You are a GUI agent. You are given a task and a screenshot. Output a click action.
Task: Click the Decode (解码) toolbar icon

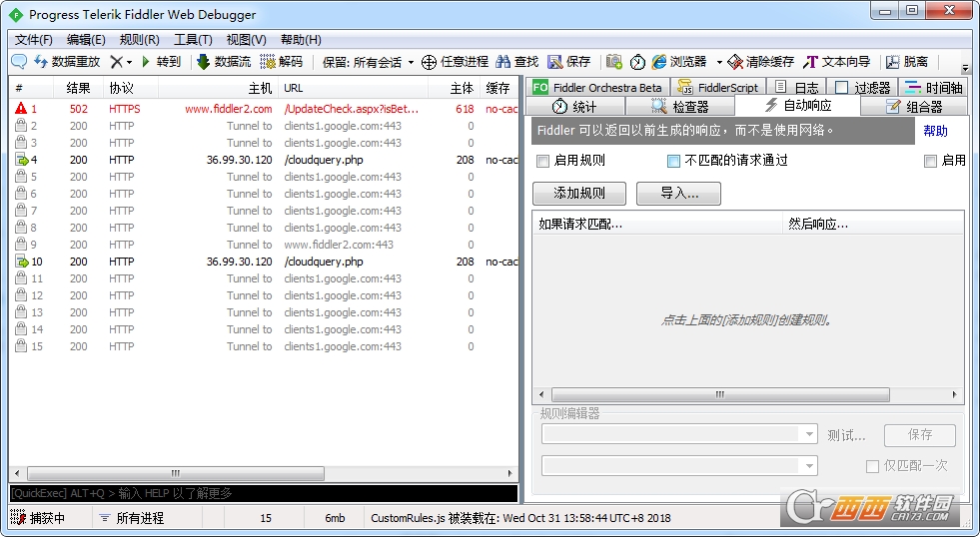click(268, 62)
